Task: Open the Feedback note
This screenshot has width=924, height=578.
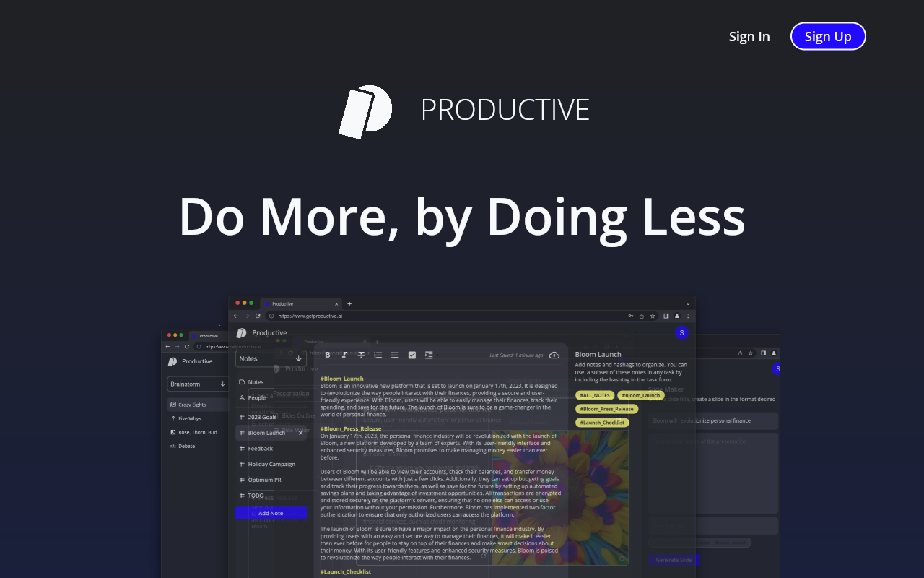Action: (271, 449)
